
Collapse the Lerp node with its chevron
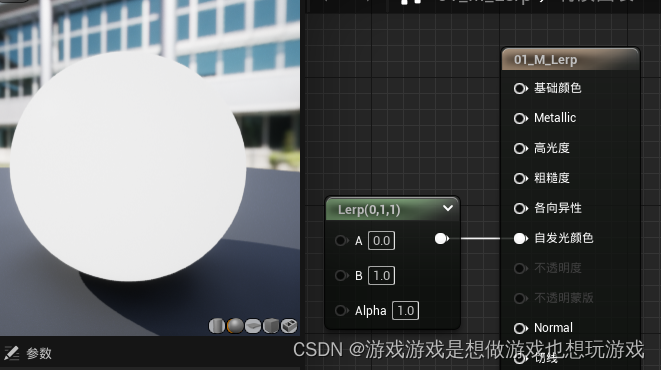pos(448,208)
